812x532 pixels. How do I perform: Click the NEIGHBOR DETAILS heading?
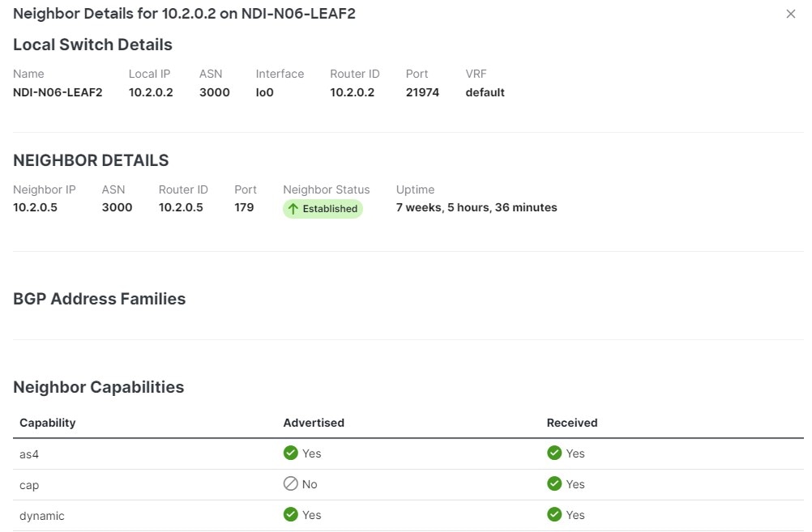click(91, 160)
